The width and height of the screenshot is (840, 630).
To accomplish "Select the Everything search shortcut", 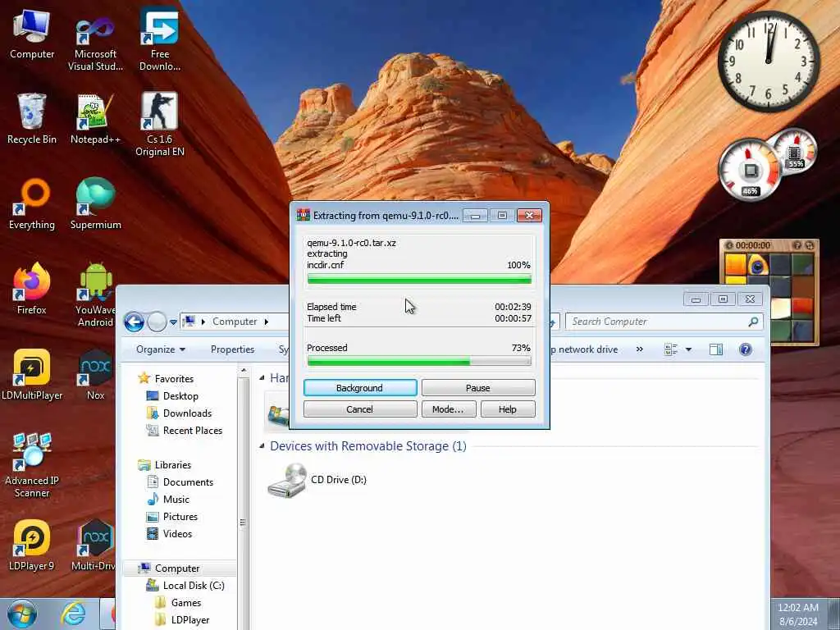I will pyautogui.click(x=32, y=203).
